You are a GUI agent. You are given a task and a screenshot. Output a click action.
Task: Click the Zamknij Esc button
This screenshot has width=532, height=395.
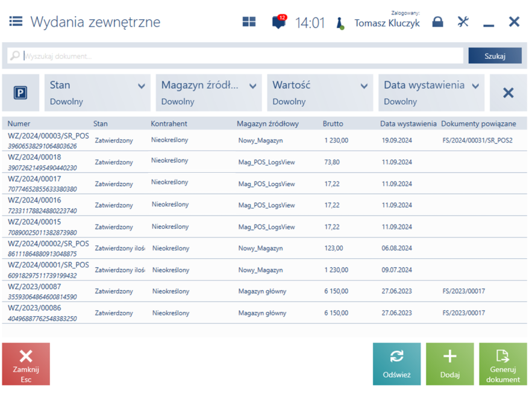[x=26, y=364]
